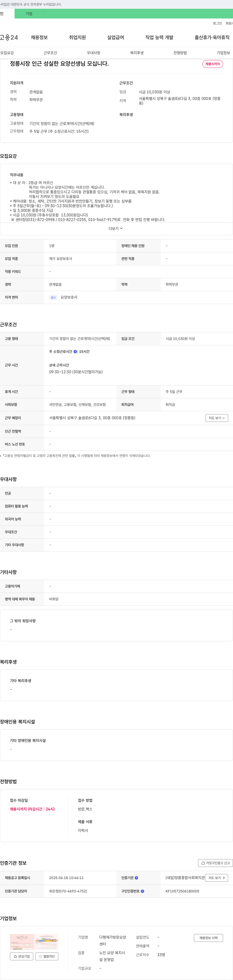Screen dimensions: 233x980
Task: Click the 접수 마감일 채용시까지 red text
Action: pos(32,809)
